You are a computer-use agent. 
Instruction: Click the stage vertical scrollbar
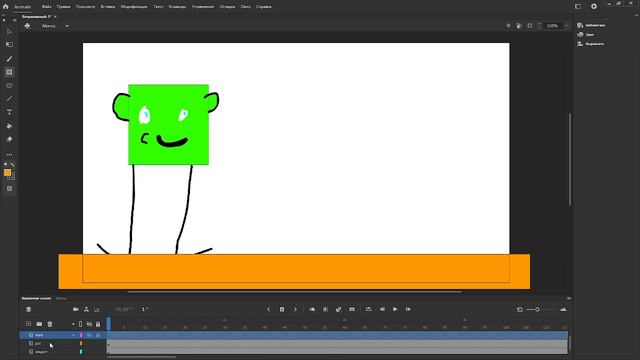(570, 160)
